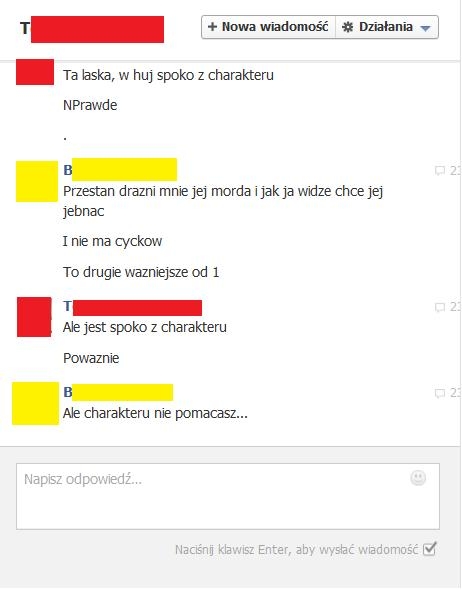Open red avatar beside 'Ale jest spoko' message
This screenshot has width=462, height=590.
(34, 317)
